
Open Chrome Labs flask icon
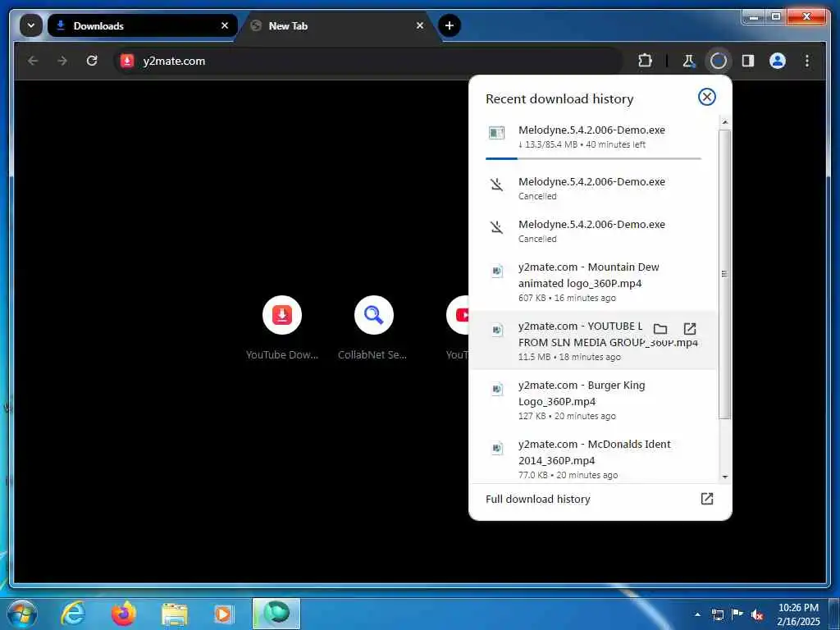pyautogui.click(x=688, y=61)
